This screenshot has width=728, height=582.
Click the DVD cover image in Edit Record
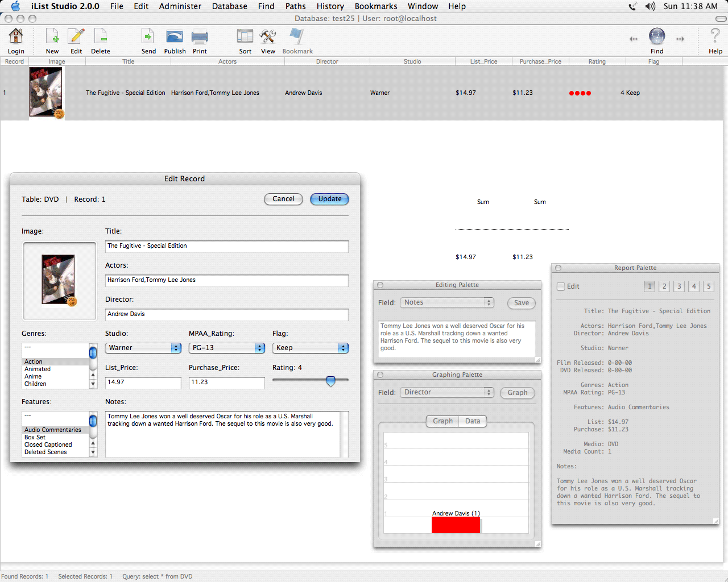coord(59,280)
